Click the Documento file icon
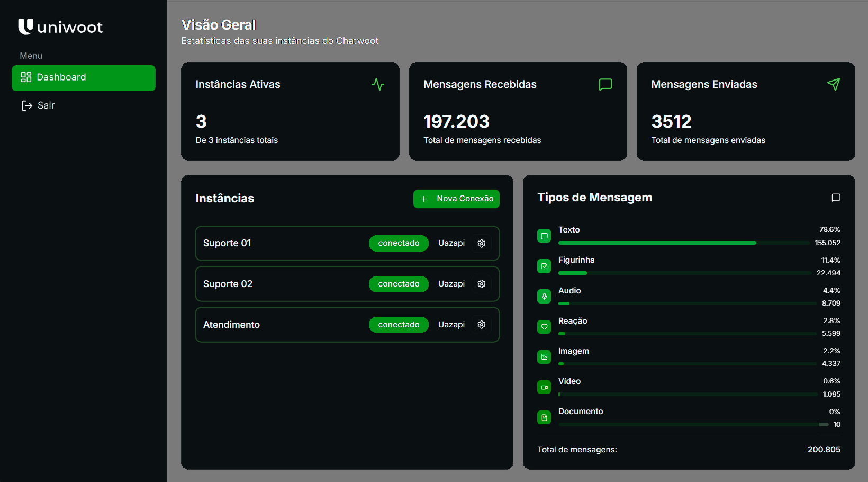This screenshot has width=868, height=482. click(544, 417)
